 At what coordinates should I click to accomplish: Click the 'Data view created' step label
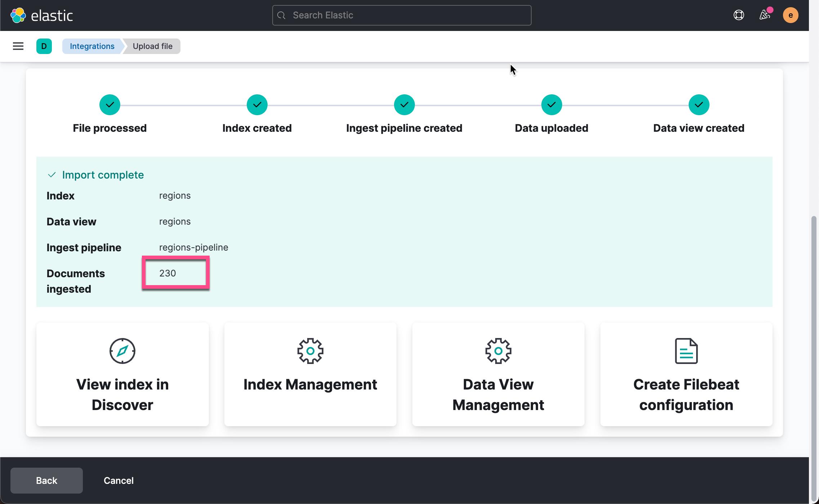699,128
